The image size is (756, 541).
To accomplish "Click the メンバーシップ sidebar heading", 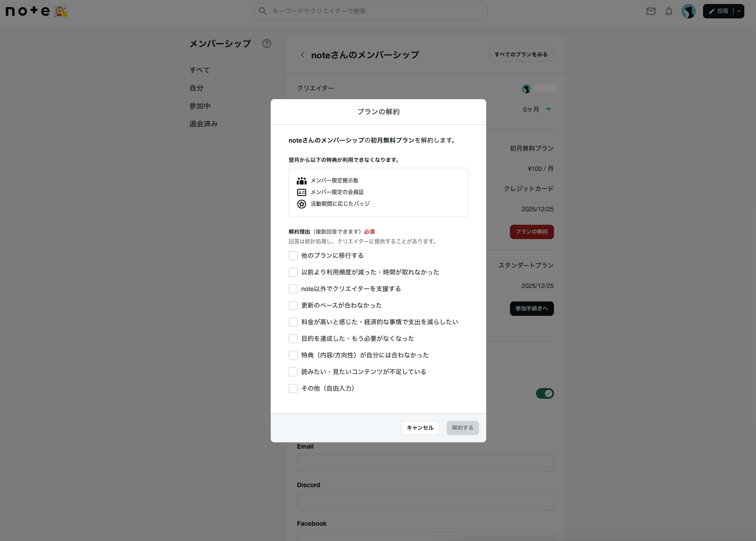I will pyautogui.click(x=220, y=44).
